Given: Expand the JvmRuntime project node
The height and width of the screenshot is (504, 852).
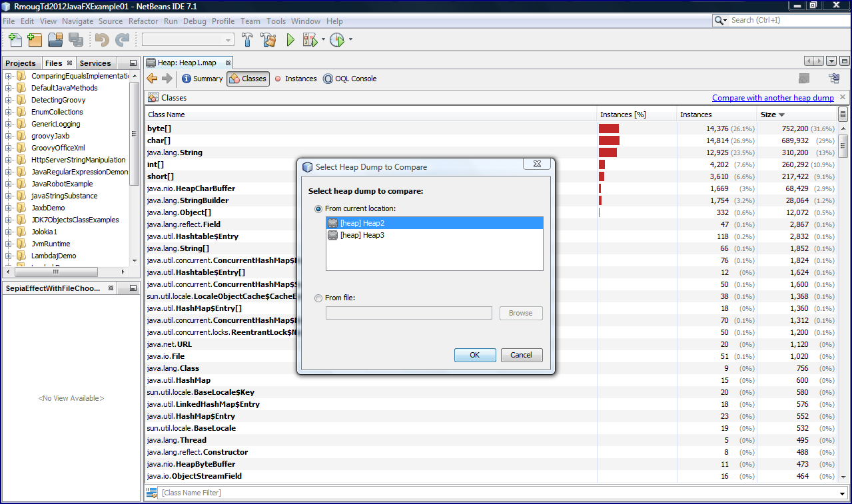Looking at the screenshot, I should coord(9,244).
